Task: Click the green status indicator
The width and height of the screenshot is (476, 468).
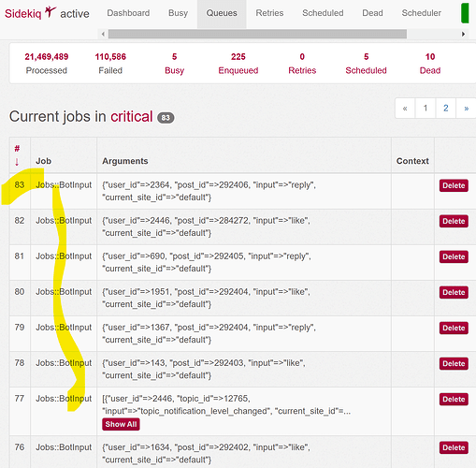Action: pos(465,13)
